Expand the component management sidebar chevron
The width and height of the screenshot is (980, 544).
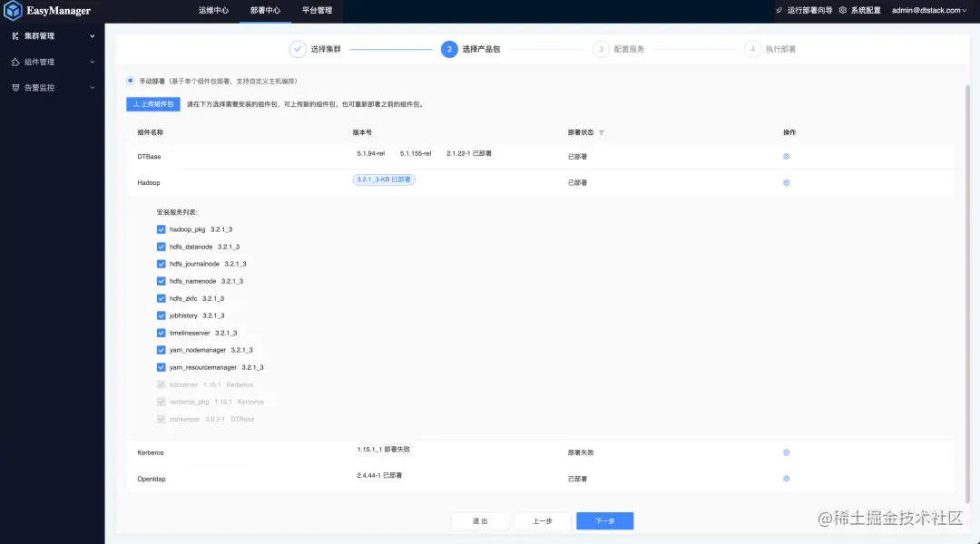tap(93, 62)
